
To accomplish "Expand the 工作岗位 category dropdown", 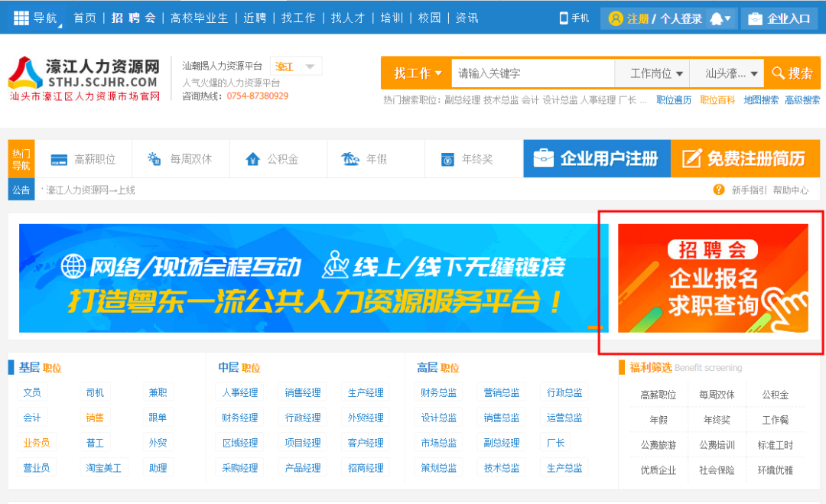I will click(x=652, y=73).
